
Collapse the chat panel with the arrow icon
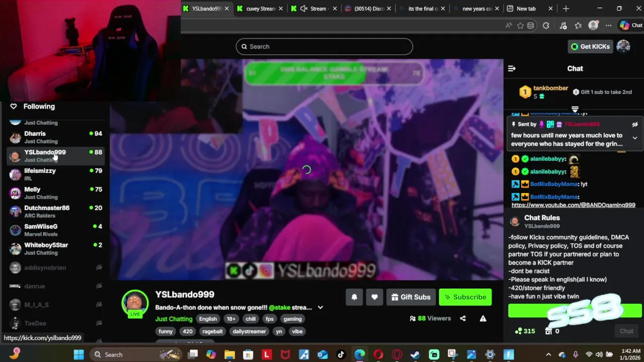(512, 69)
